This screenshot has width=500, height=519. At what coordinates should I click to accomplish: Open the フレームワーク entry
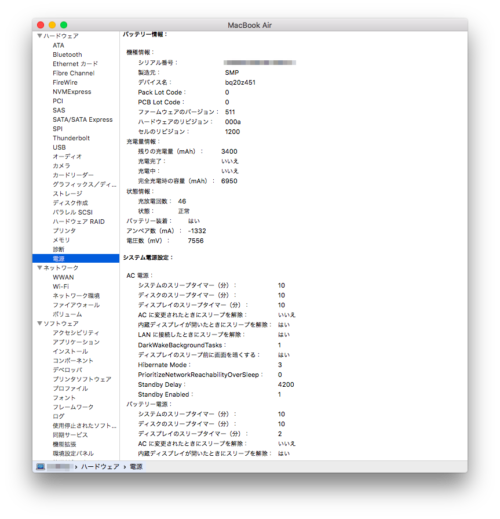(73, 407)
